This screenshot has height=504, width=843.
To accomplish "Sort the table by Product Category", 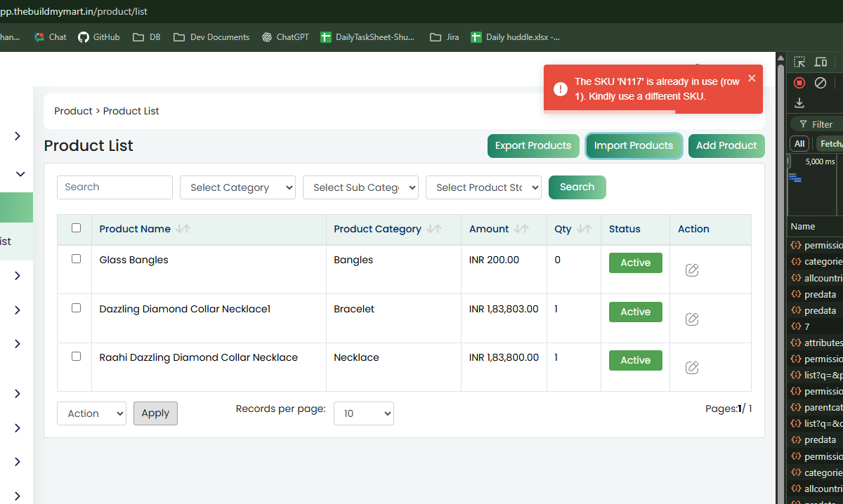I will (x=434, y=229).
